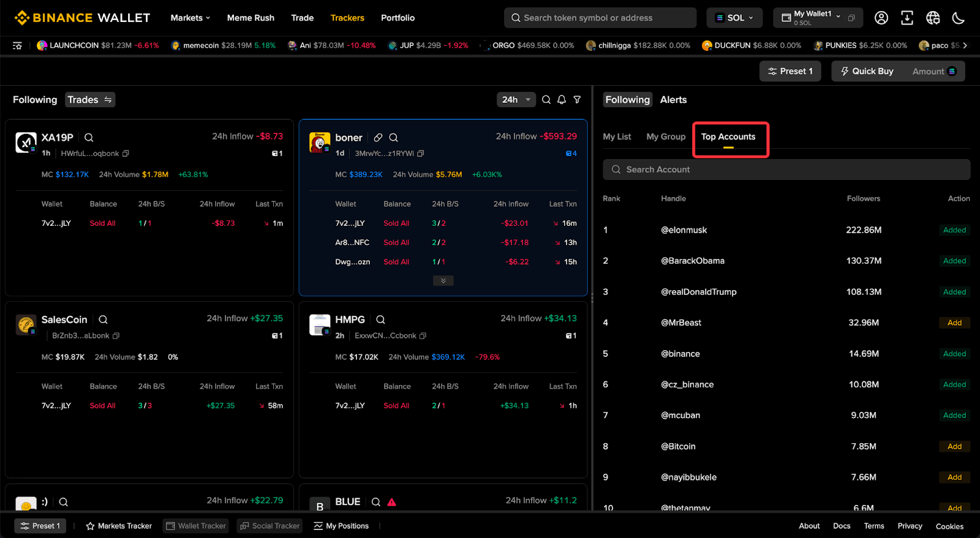
Task: Toggle Added for @cz_binance
Action: 954,384
